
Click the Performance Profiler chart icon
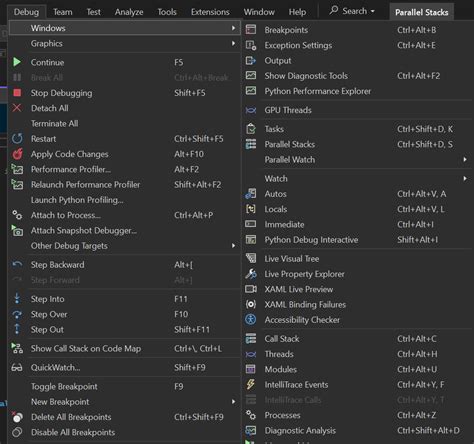(17, 169)
